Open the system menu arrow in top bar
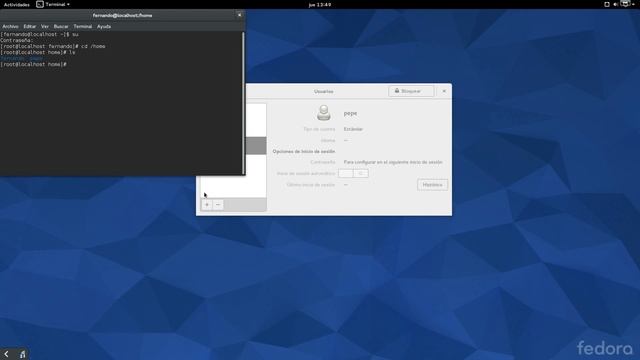This screenshot has height=360, width=640. point(633,4)
